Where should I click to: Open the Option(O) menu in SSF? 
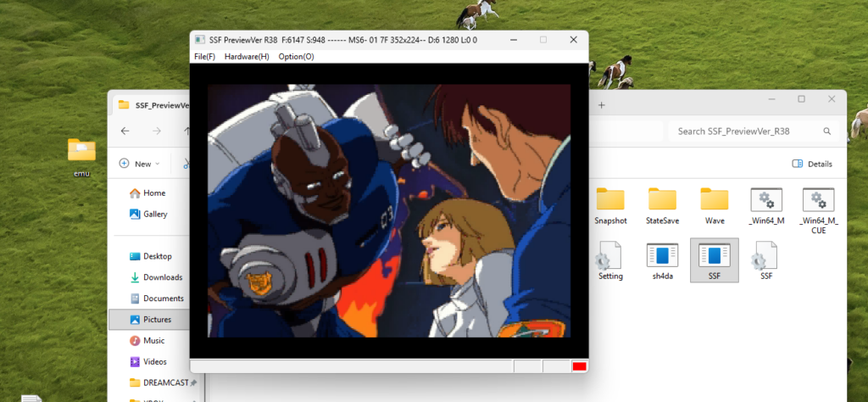point(296,57)
